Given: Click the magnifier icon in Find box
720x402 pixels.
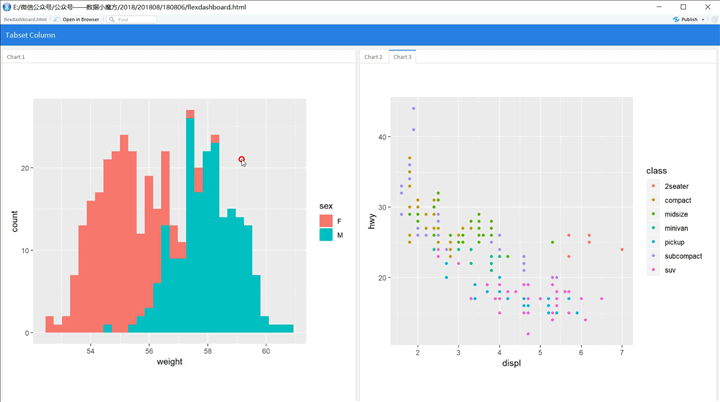Looking at the screenshot, I should (112, 19).
